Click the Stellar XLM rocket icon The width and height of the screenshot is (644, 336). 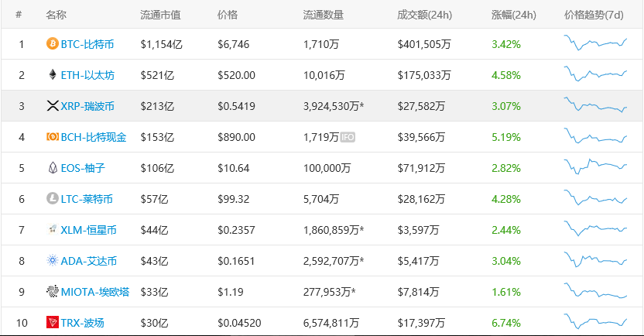[x=52, y=229]
